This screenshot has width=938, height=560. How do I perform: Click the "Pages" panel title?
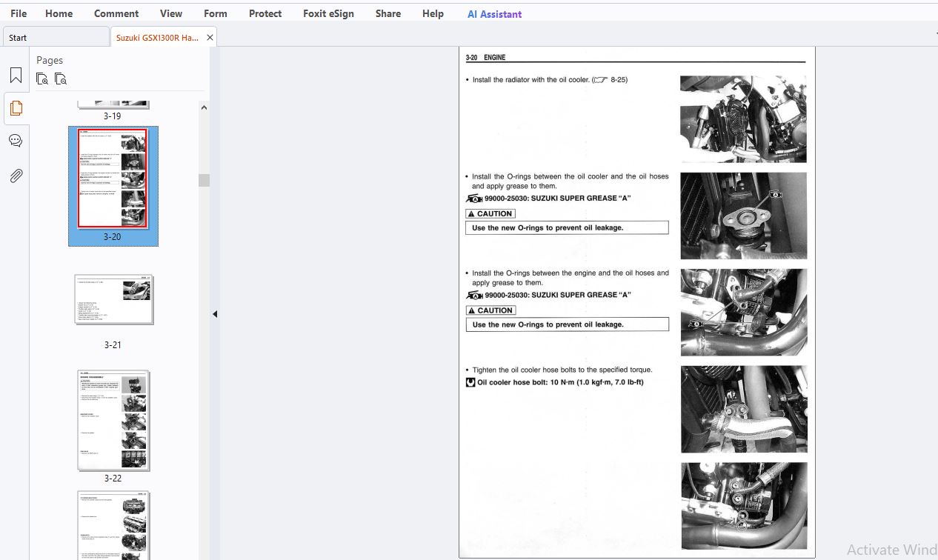pyautogui.click(x=50, y=60)
